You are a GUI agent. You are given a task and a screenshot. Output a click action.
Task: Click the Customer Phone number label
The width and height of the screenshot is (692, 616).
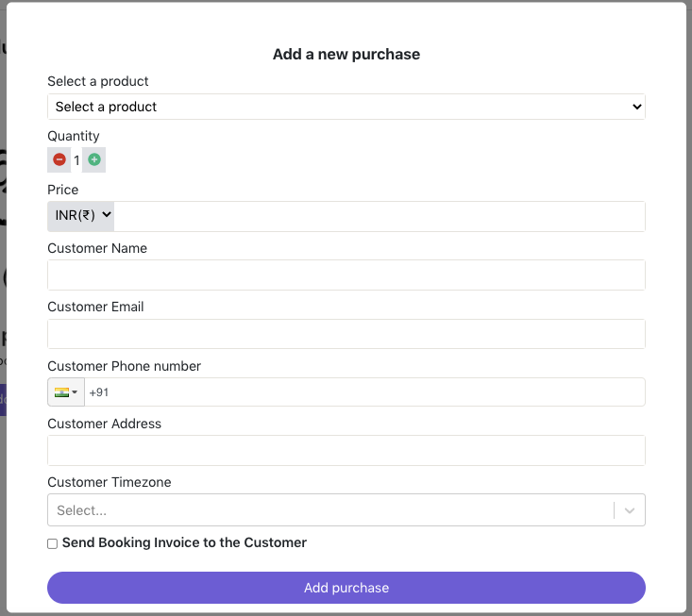click(x=124, y=366)
